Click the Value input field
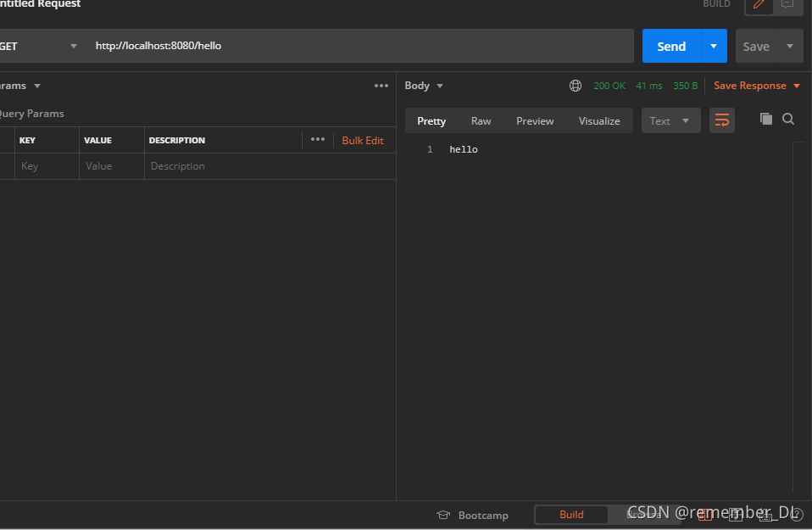The image size is (812, 530). (x=112, y=166)
